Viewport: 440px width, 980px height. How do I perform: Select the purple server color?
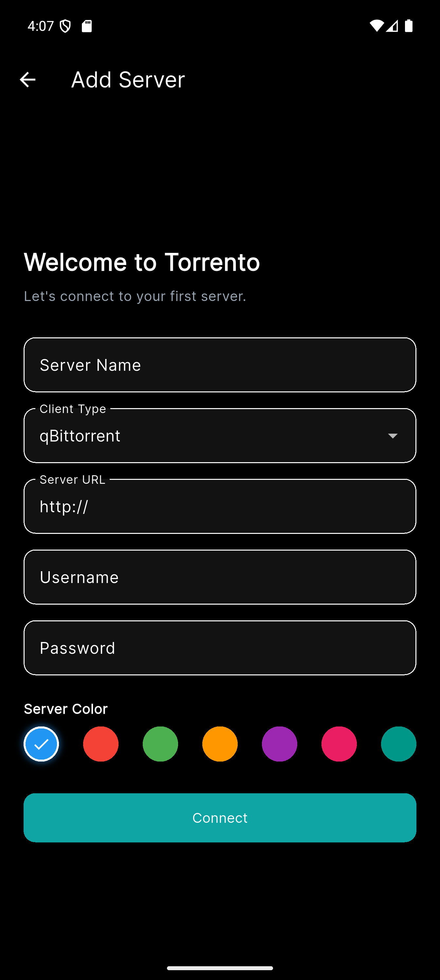click(x=279, y=744)
